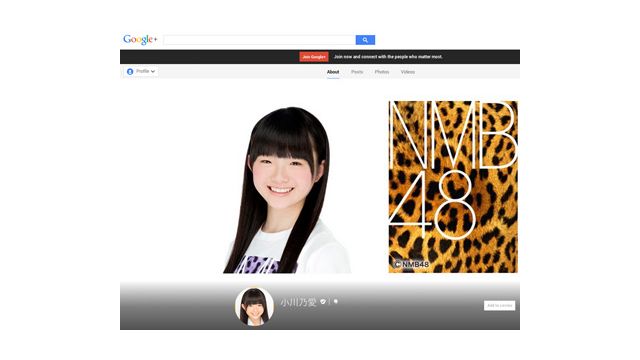Image resolution: width=640 pixels, height=360 pixels.
Task: Click the profile name 小川乃愛
Action: pyautogui.click(x=298, y=302)
